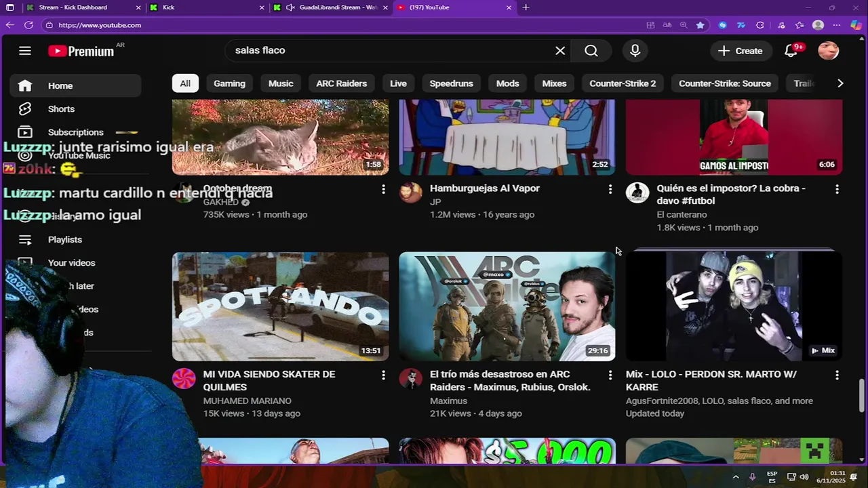Switch to GuadaLibrandi Stream browser tab

tap(330, 7)
